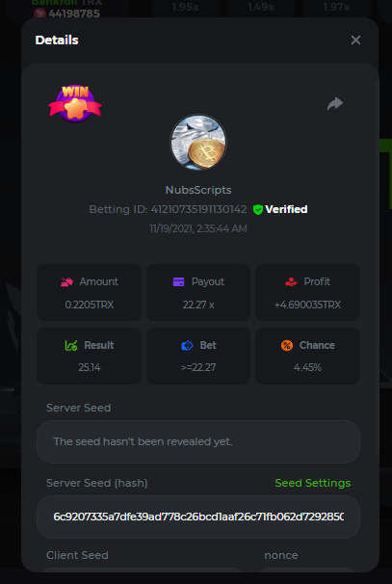Click the Server Seed hash field
The width and height of the screenshot is (392, 584).
click(198, 517)
